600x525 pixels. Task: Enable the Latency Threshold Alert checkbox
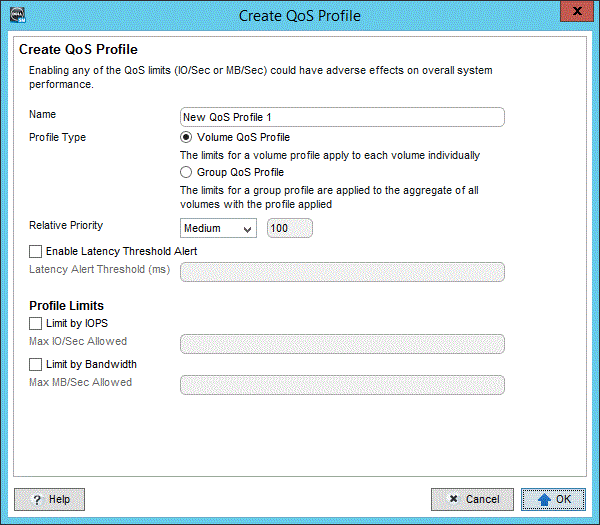pyautogui.click(x=36, y=251)
